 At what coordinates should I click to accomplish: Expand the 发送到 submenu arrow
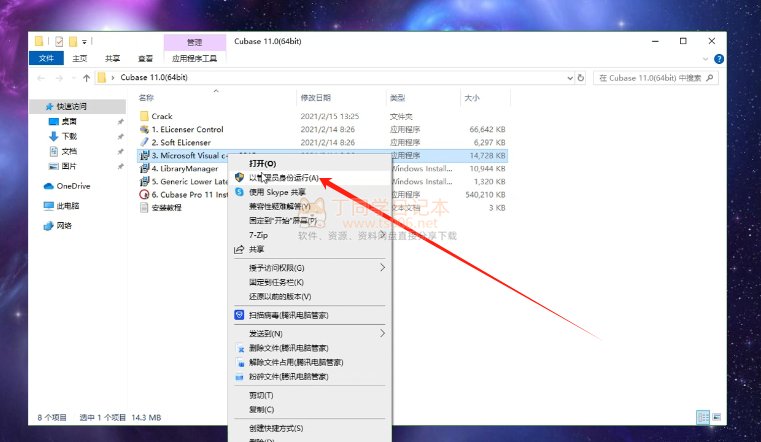[382, 333]
